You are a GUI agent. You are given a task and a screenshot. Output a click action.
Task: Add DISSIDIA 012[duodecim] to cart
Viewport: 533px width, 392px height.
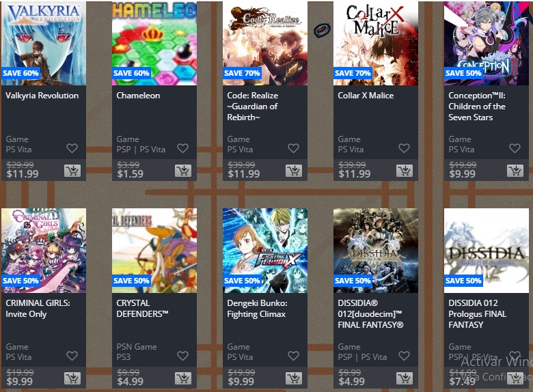[405, 378]
